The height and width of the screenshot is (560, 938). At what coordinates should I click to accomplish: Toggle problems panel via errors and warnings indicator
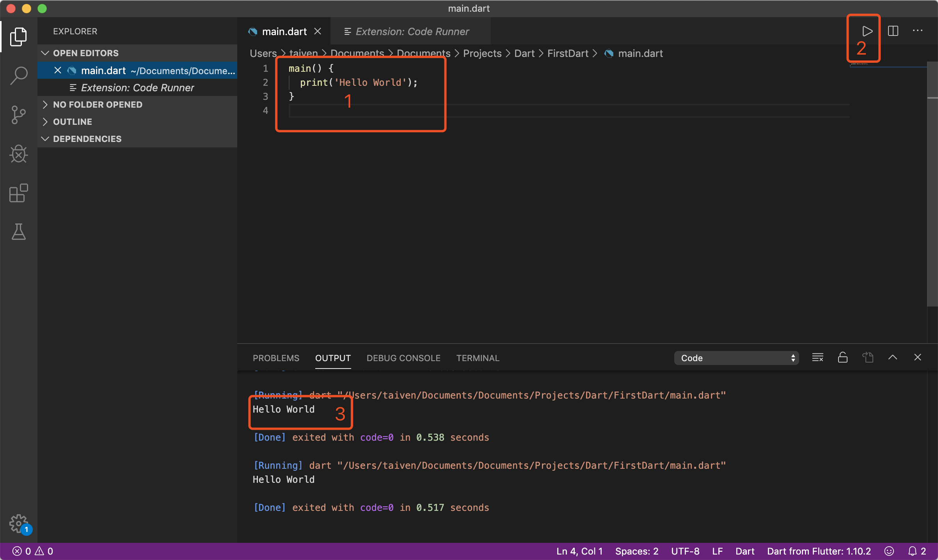pyautogui.click(x=33, y=551)
